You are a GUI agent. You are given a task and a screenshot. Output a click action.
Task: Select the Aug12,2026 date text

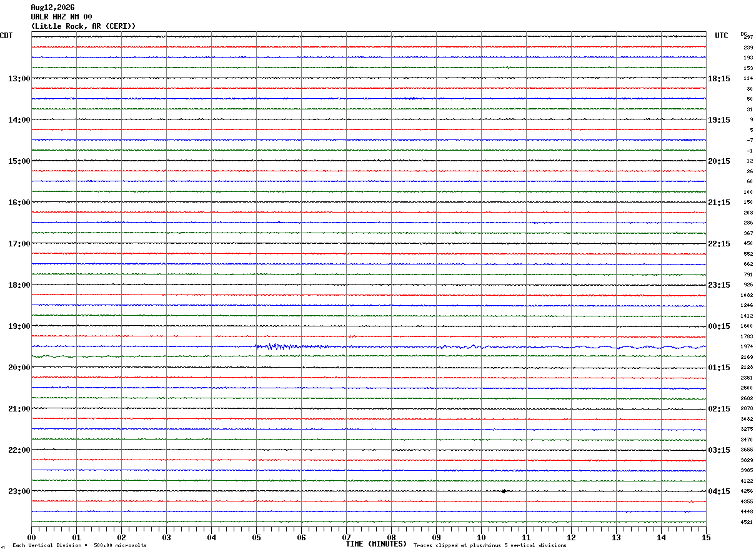[x=52, y=8]
